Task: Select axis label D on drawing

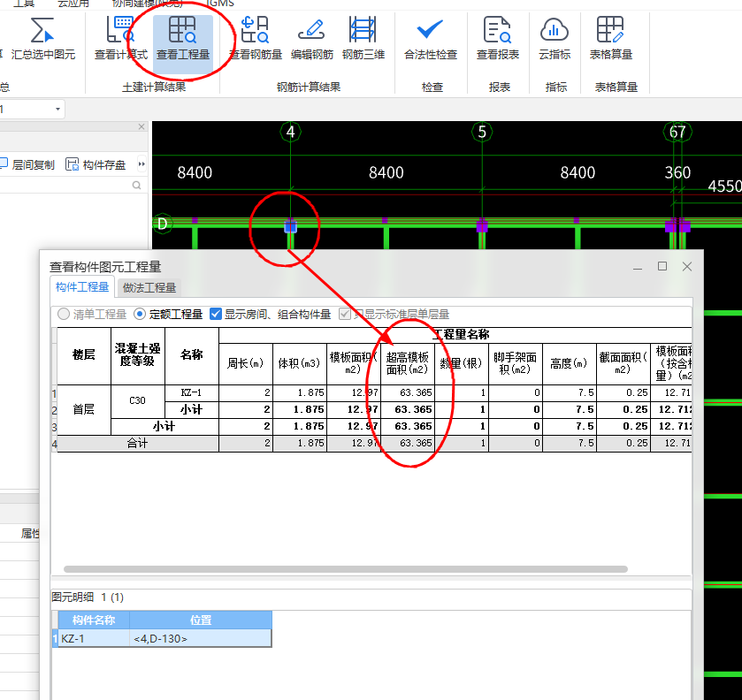Action: pyautogui.click(x=163, y=224)
